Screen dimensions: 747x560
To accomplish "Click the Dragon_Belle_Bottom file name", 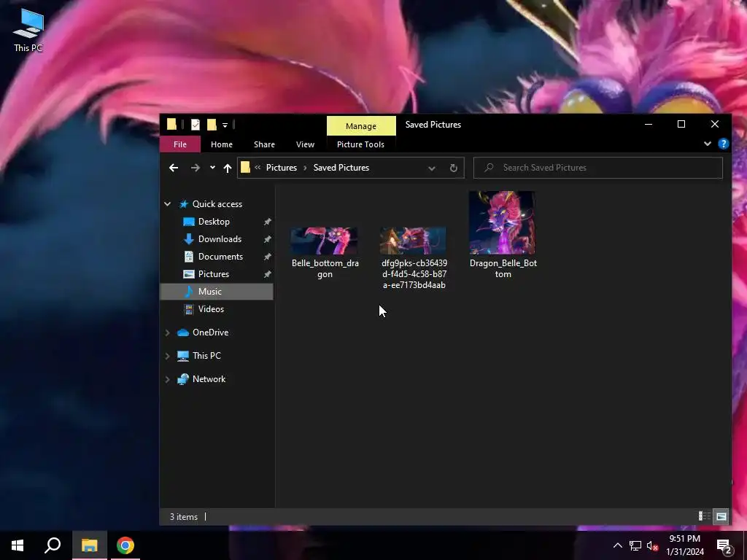I will (503, 268).
